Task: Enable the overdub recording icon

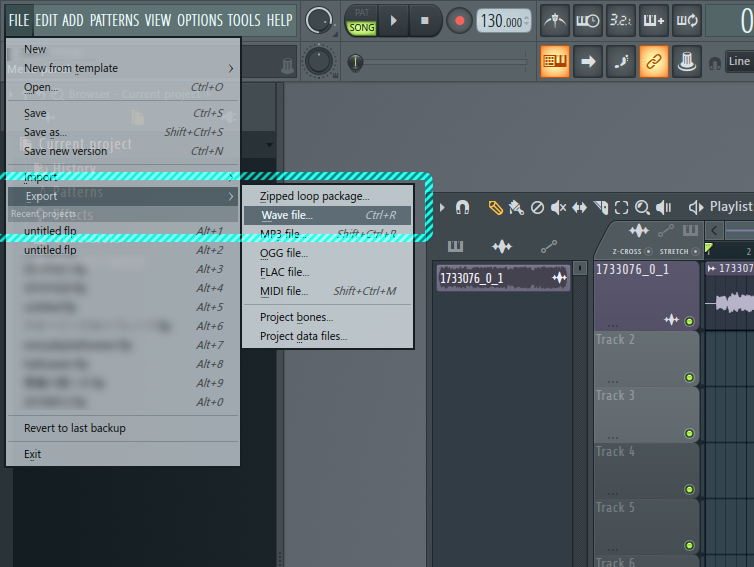Action: click(x=653, y=21)
